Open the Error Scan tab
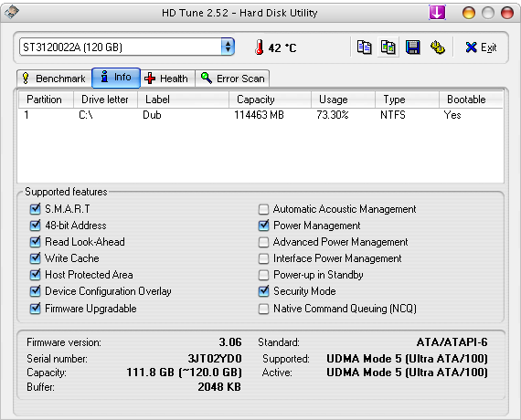Screen dimensions: 521x420 pos(232,79)
